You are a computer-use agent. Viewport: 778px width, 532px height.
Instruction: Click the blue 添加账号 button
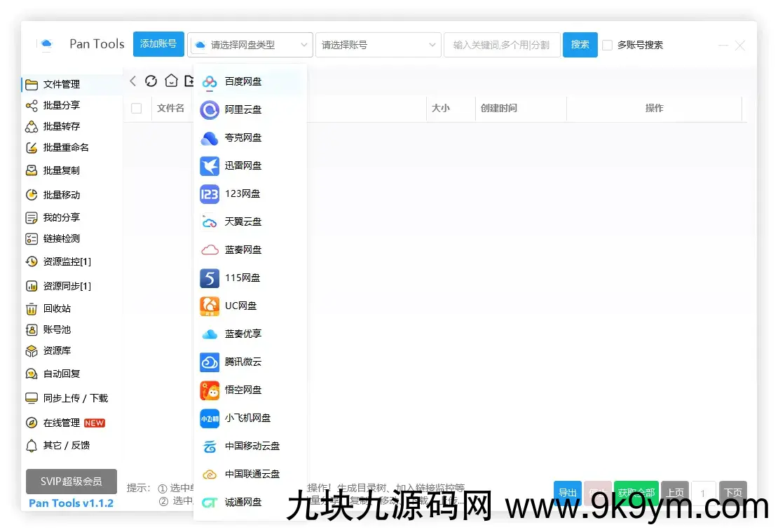158,44
